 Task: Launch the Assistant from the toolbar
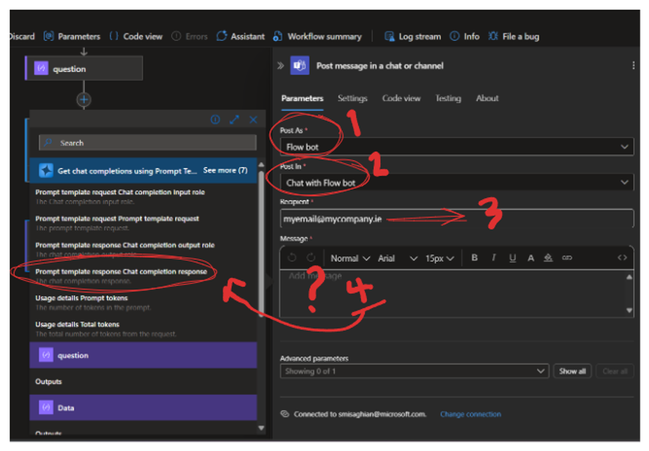coord(240,36)
